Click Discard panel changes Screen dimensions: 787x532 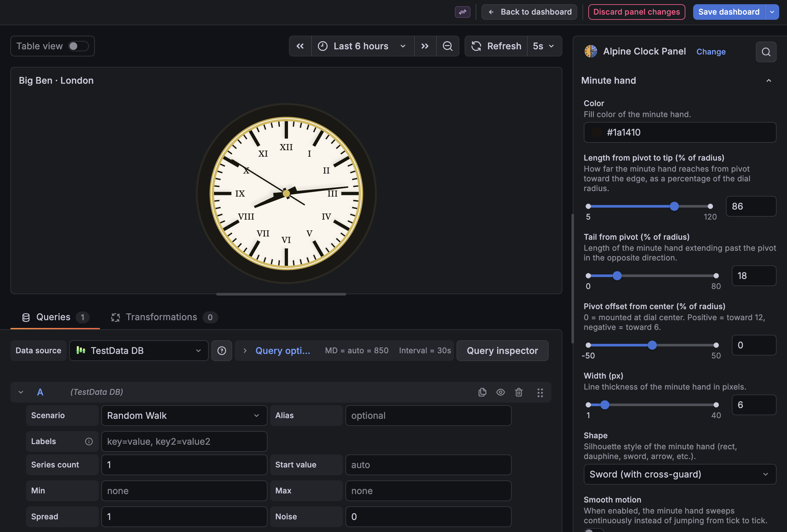pos(636,12)
